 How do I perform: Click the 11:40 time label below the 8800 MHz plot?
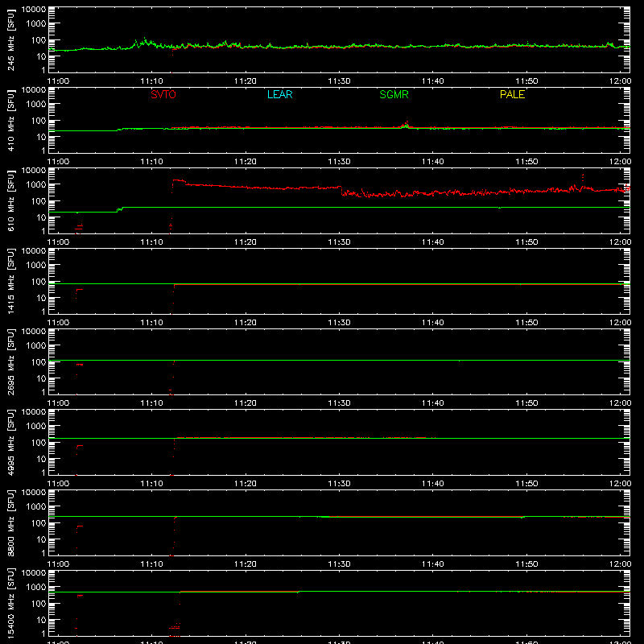433,564
